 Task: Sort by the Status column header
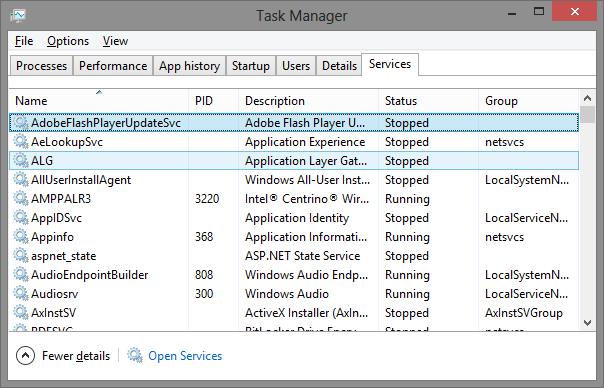click(x=428, y=101)
